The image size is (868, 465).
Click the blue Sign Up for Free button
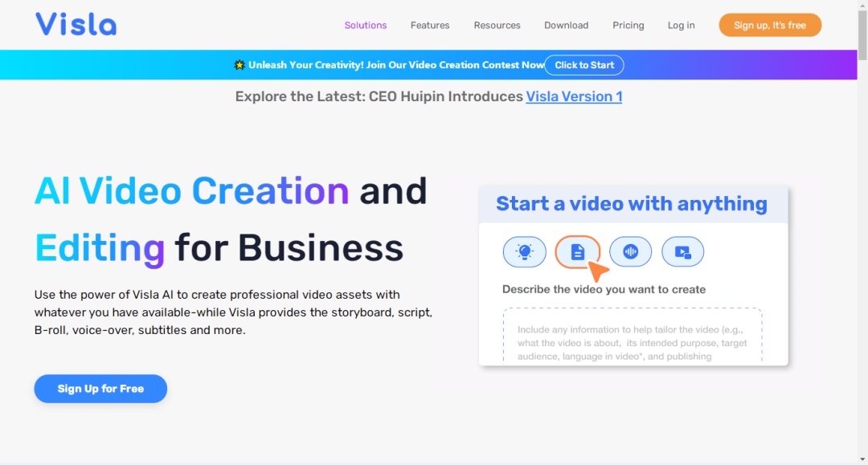(x=100, y=389)
